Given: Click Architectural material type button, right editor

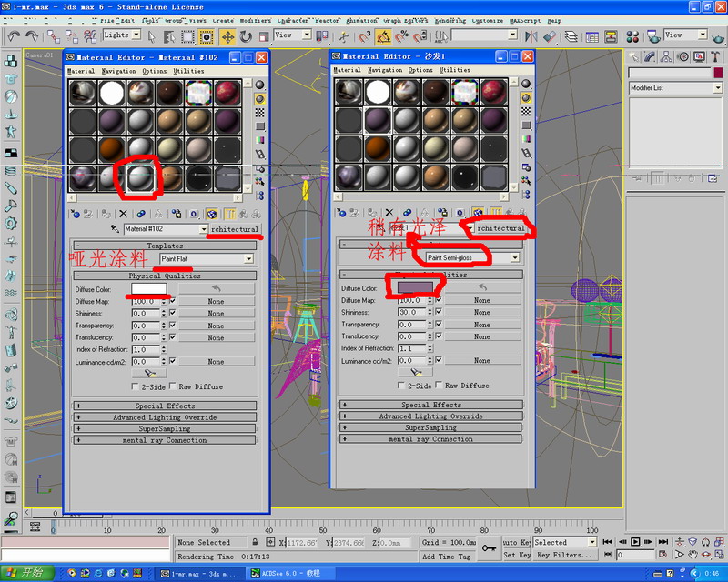Looking at the screenshot, I should (x=501, y=228).
